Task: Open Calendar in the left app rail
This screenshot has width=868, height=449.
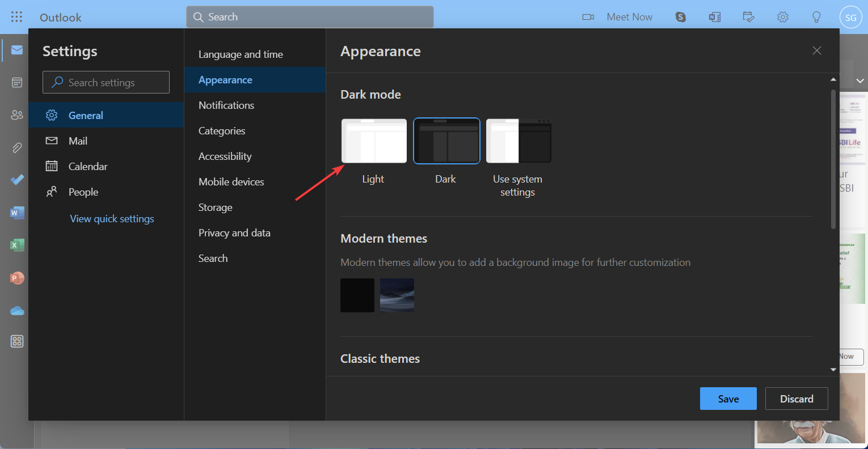Action: tap(17, 83)
